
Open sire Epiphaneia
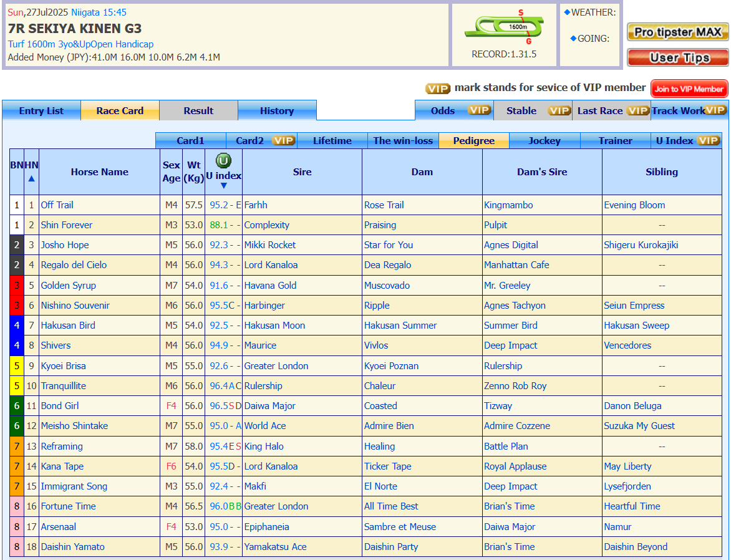[267, 526]
